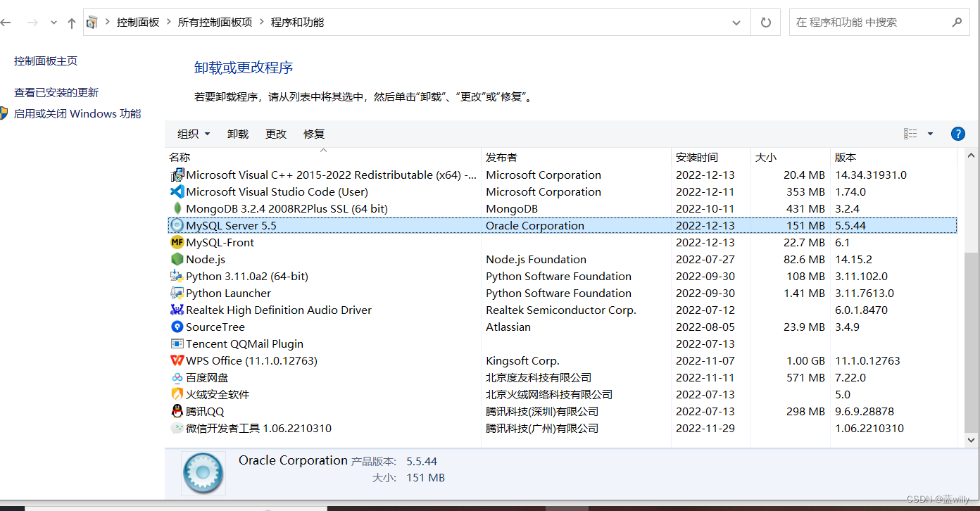Image resolution: width=980 pixels, height=511 pixels.
Task: Click the SourceTree icon
Action: pos(177,327)
